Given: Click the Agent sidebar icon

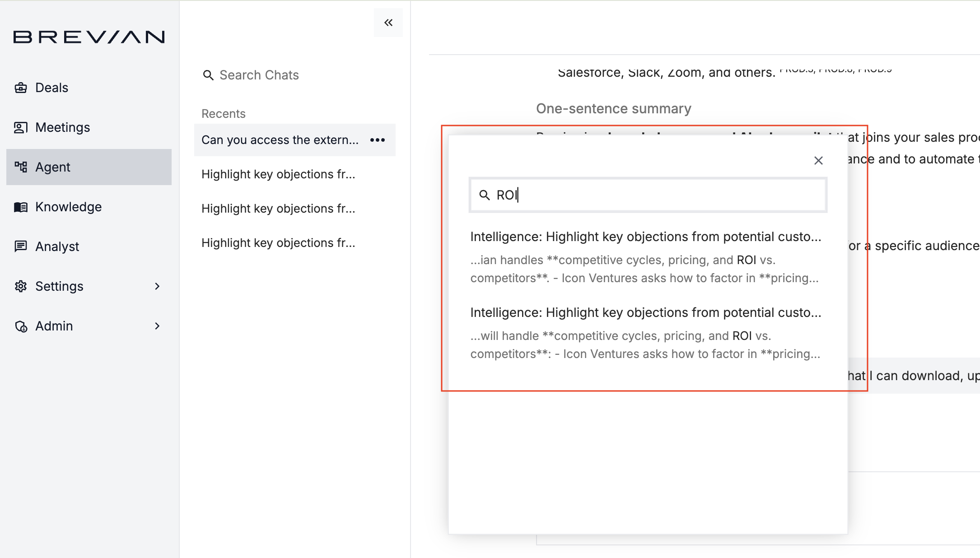Looking at the screenshot, I should tap(21, 167).
